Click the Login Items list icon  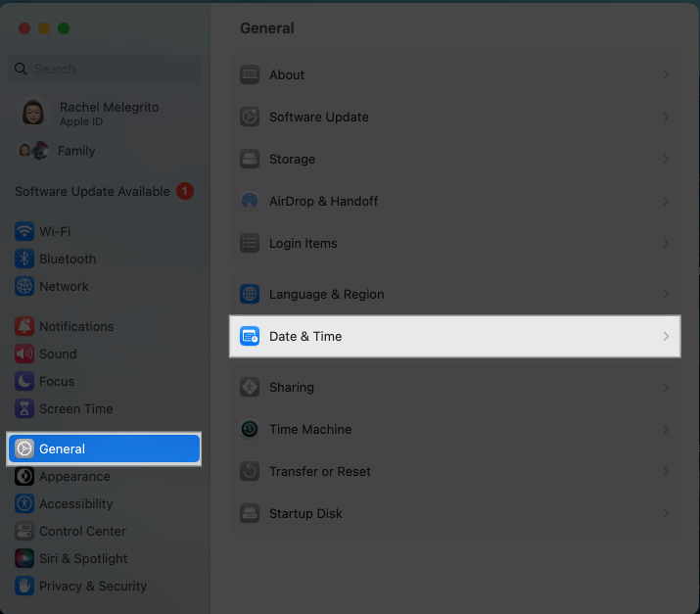click(x=250, y=244)
